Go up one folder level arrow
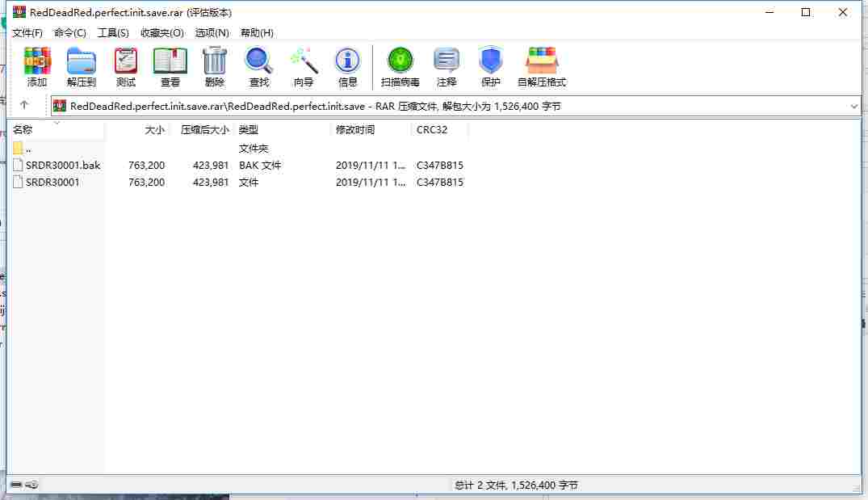This screenshot has height=500, width=868. (x=23, y=105)
